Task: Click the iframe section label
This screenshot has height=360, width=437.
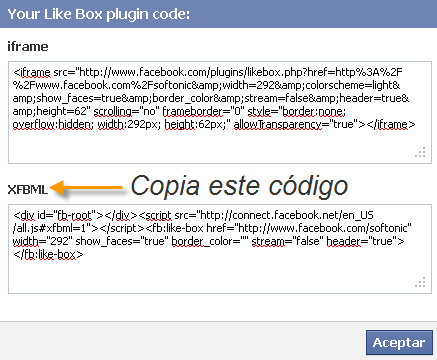Action: click(x=28, y=47)
